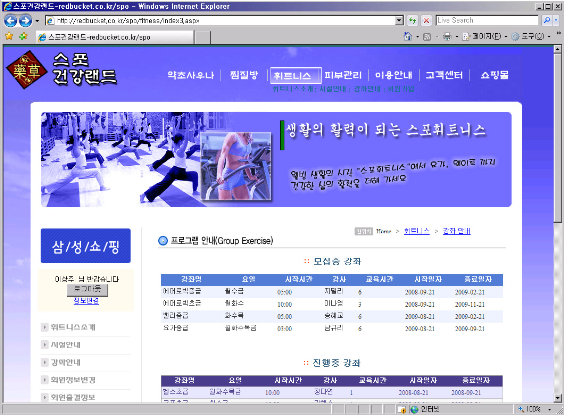Click the arrow icon beside 시설안내 in sidebar
Image resolution: width=564 pixels, height=415 pixels.
click(x=45, y=345)
